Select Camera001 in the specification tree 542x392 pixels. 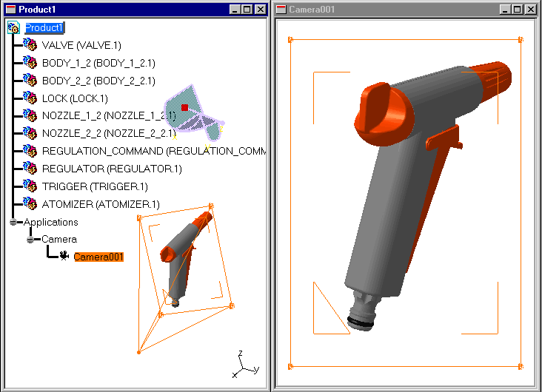[x=98, y=257]
